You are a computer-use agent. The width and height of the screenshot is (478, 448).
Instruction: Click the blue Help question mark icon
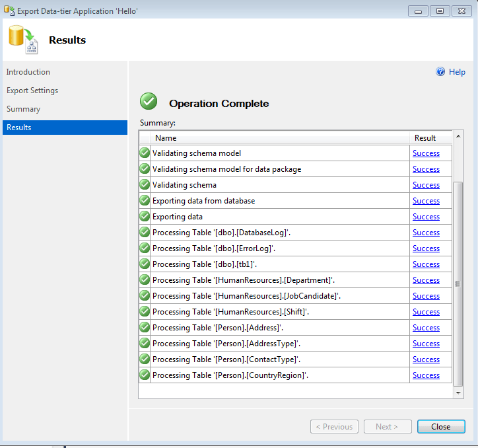[x=440, y=72]
